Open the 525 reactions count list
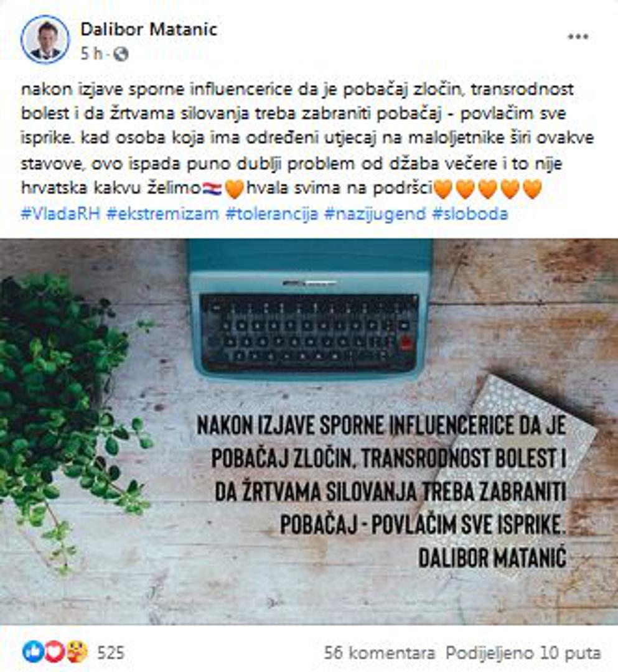The image size is (618, 672). 111,653
